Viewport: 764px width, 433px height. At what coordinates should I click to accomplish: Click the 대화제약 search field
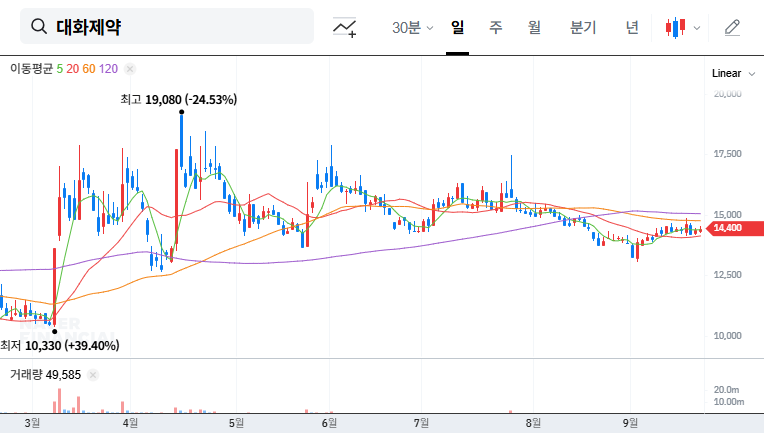pos(167,26)
